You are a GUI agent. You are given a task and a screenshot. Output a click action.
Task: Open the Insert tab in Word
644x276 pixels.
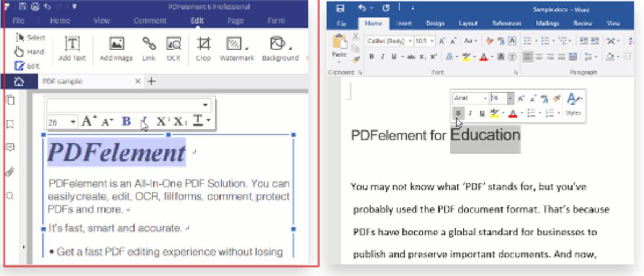pos(404,24)
